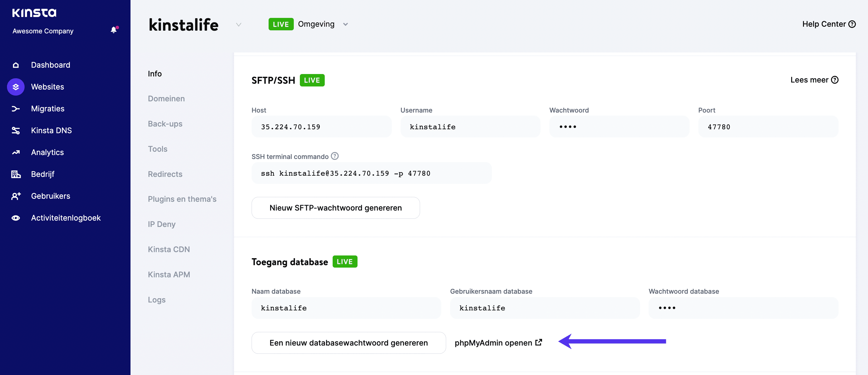This screenshot has width=868, height=375.
Task: Click the Help Center question mark icon
Action: tap(852, 24)
